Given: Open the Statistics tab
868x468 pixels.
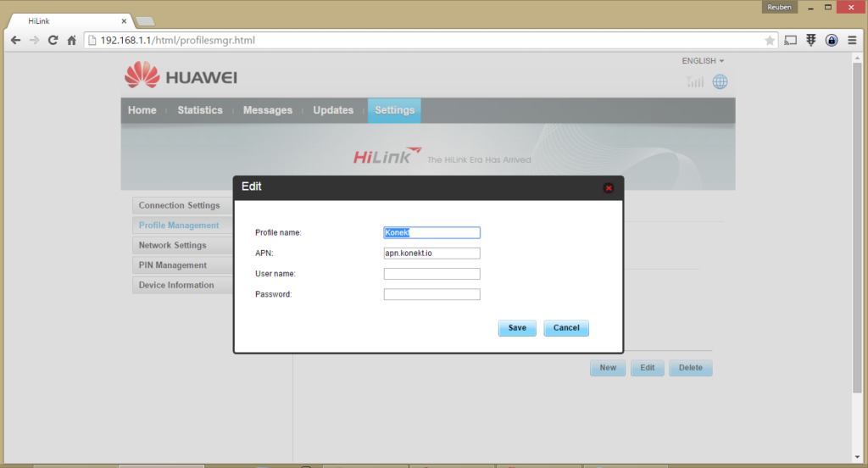Looking at the screenshot, I should pyautogui.click(x=200, y=110).
